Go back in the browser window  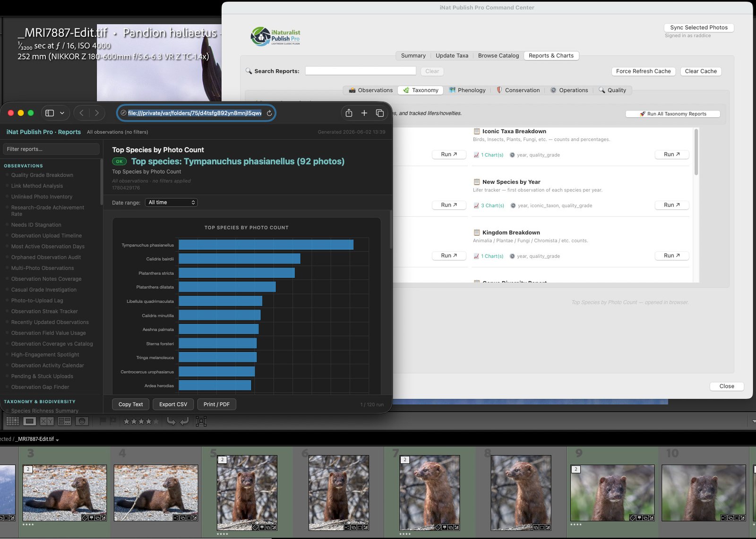tap(81, 113)
